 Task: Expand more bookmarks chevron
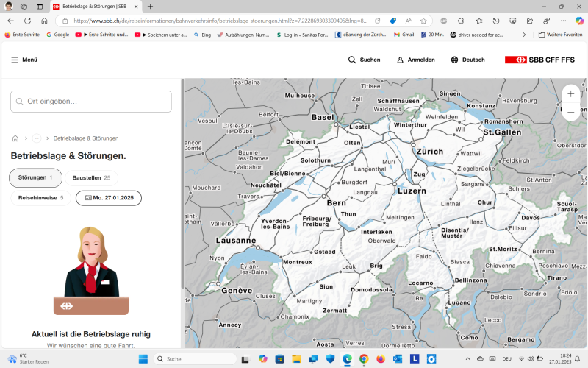[524, 35]
